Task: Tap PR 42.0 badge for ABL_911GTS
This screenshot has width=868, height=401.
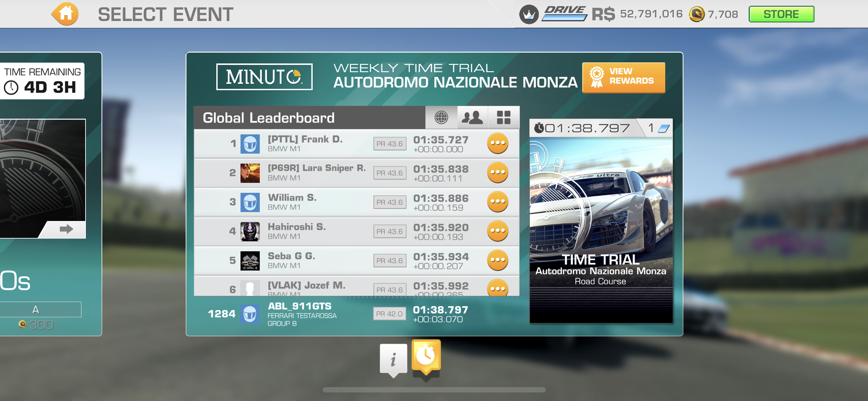Action: point(389,314)
